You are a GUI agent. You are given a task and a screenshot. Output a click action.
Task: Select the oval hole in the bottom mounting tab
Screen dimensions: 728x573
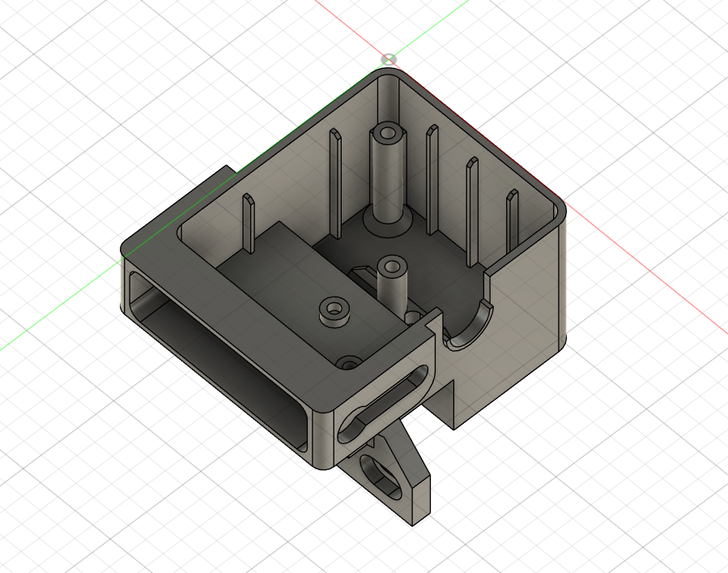pos(381,477)
